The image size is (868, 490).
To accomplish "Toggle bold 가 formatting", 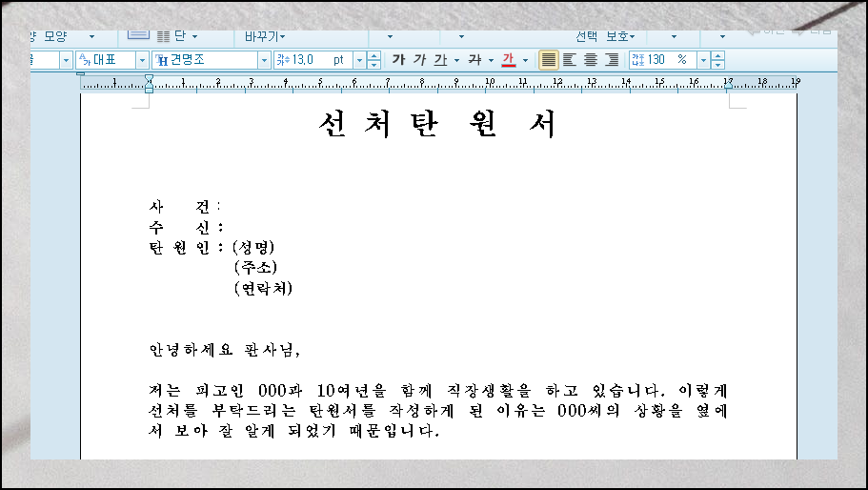I will [398, 59].
